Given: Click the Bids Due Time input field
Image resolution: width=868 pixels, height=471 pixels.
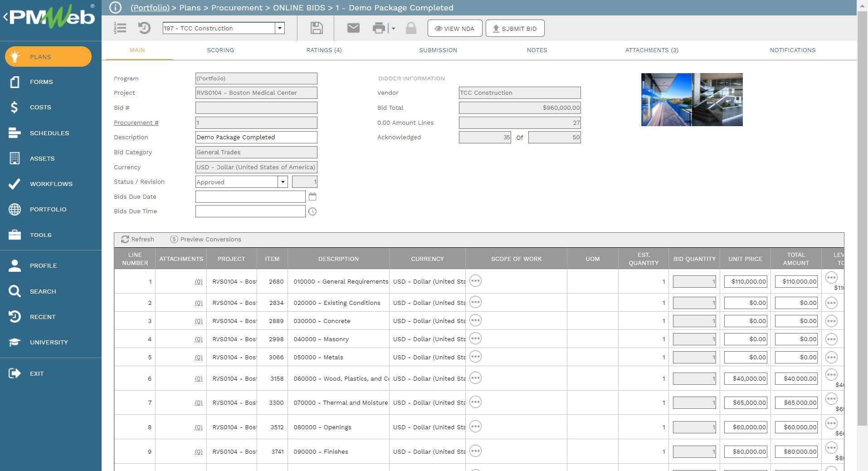Looking at the screenshot, I should tap(250, 211).
